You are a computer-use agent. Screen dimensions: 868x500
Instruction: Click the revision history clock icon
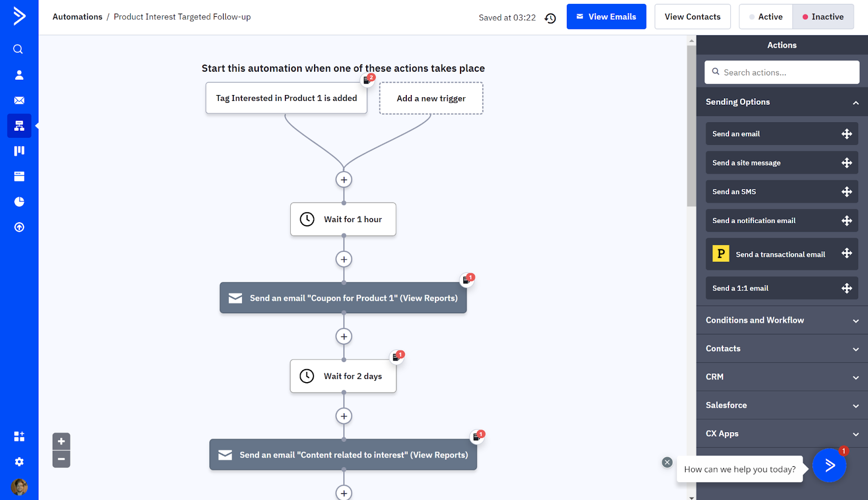[x=550, y=18]
